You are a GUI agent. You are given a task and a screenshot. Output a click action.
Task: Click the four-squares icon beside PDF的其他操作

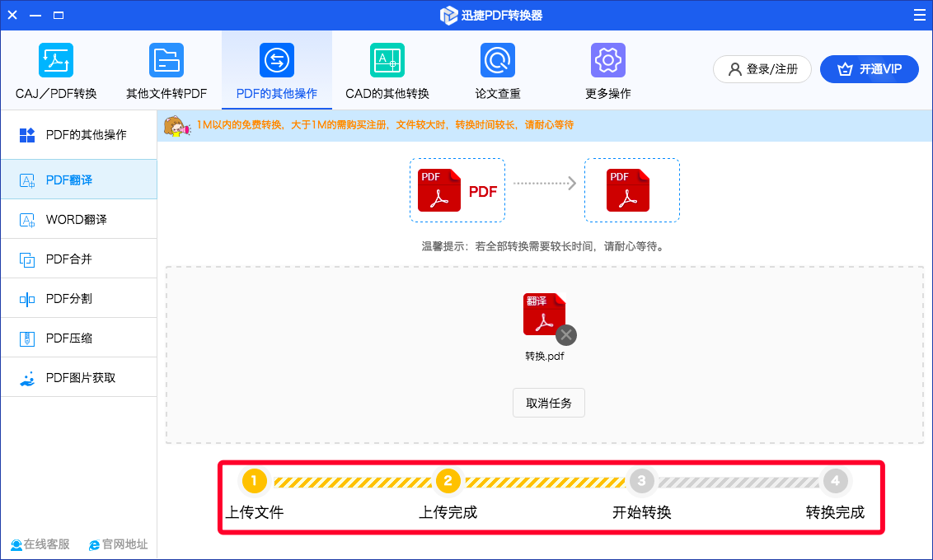coord(26,135)
